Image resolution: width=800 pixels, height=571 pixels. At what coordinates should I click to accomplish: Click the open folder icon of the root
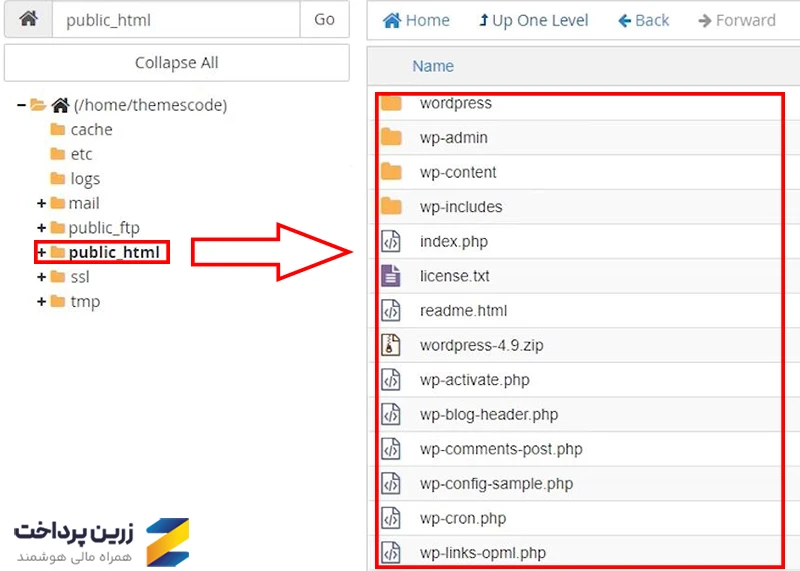tap(38, 105)
